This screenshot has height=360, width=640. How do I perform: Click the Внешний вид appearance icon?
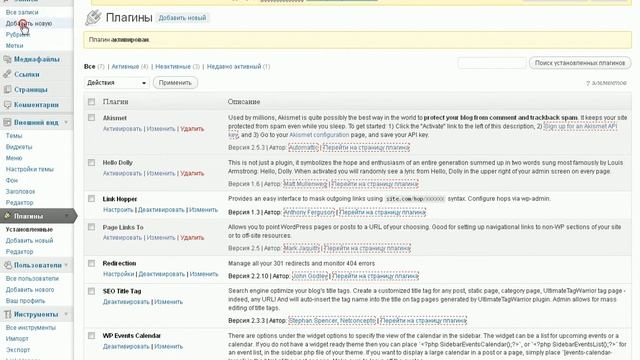click(x=7, y=122)
